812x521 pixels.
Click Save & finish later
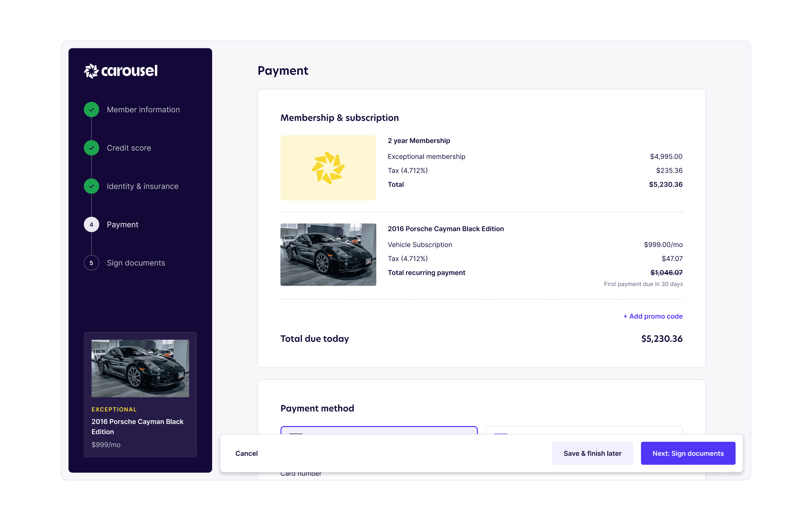pyautogui.click(x=592, y=453)
